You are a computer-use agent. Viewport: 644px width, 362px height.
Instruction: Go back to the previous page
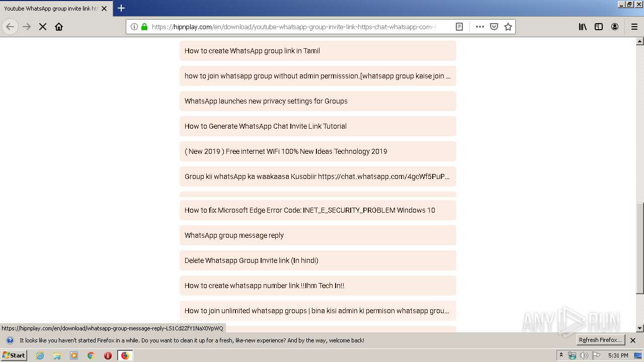coord(10,27)
